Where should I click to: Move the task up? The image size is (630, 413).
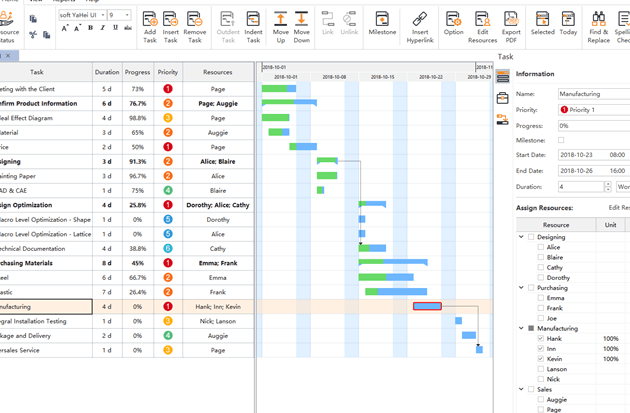pos(280,27)
